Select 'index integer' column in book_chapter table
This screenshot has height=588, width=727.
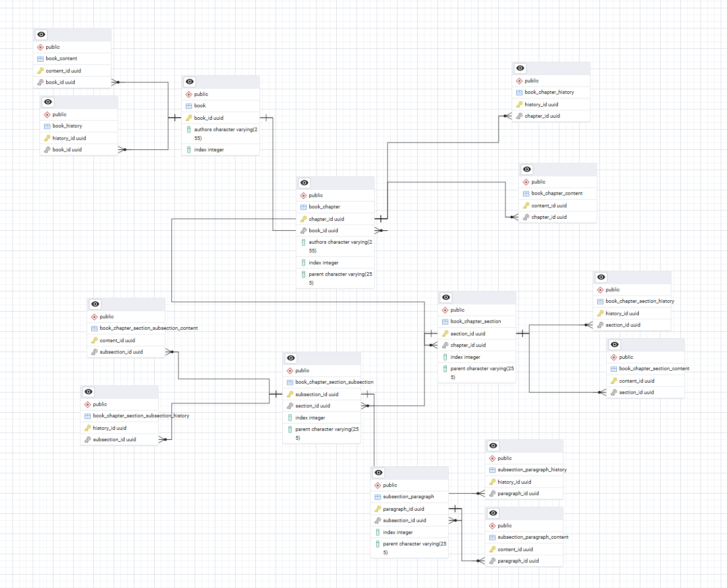tap(335, 263)
